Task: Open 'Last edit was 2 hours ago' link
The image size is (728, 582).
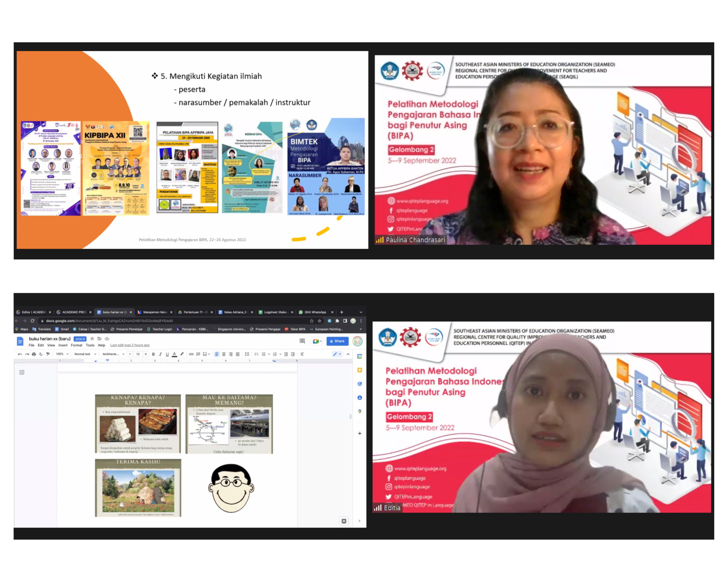Action: coord(130,345)
